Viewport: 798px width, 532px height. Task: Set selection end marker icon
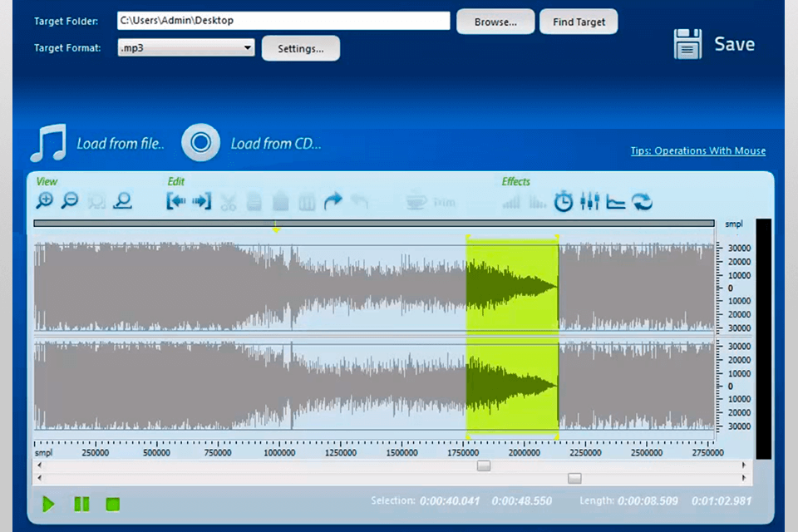pos(202,201)
